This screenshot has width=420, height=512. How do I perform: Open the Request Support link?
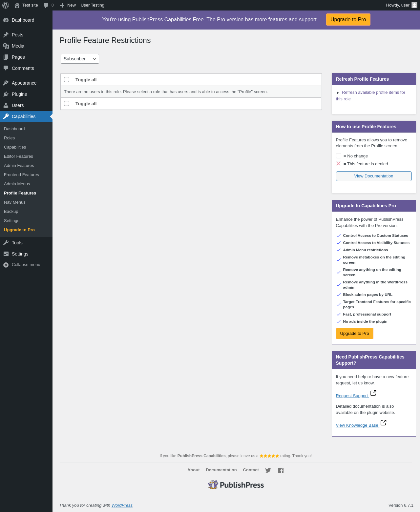(x=352, y=396)
